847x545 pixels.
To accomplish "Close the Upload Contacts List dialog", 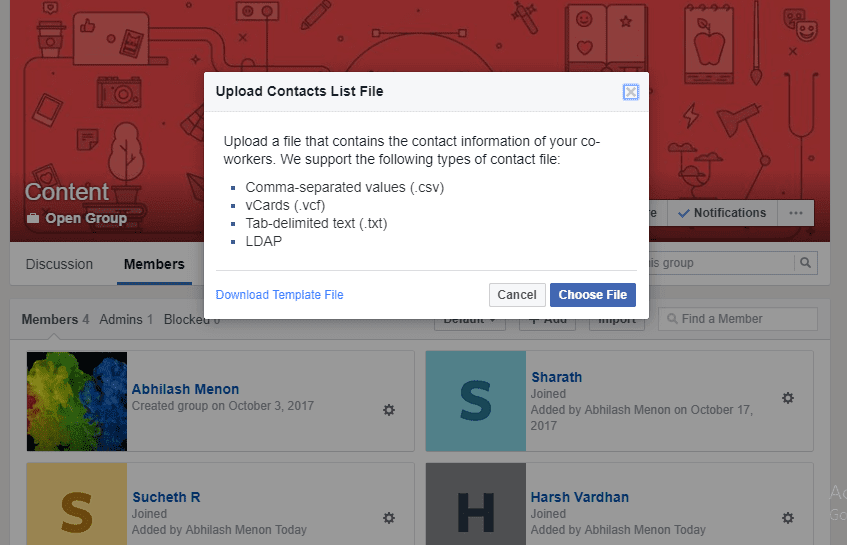I will (x=630, y=92).
